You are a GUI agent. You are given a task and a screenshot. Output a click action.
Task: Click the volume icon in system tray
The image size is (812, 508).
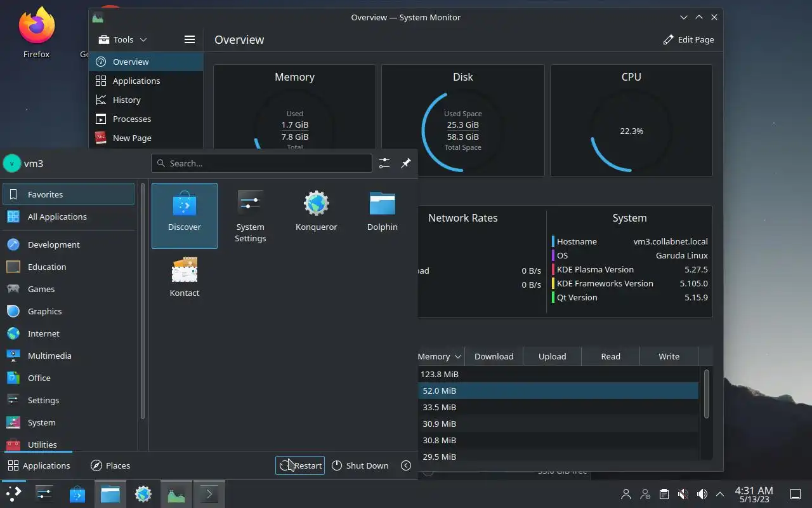pyautogui.click(x=702, y=494)
